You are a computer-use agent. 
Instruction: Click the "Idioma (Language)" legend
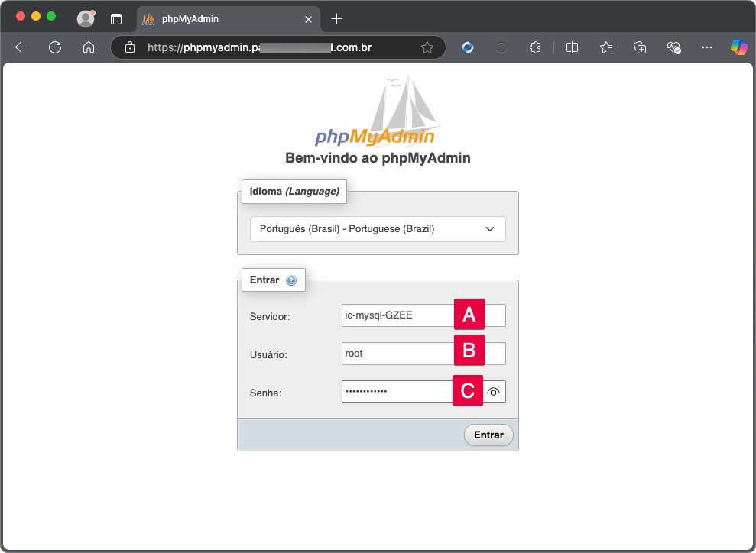pos(294,191)
